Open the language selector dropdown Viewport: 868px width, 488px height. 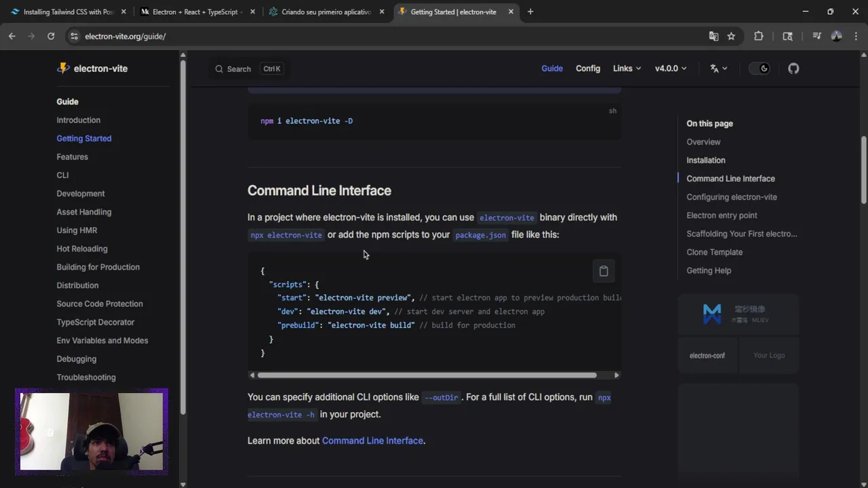[x=719, y=68]
